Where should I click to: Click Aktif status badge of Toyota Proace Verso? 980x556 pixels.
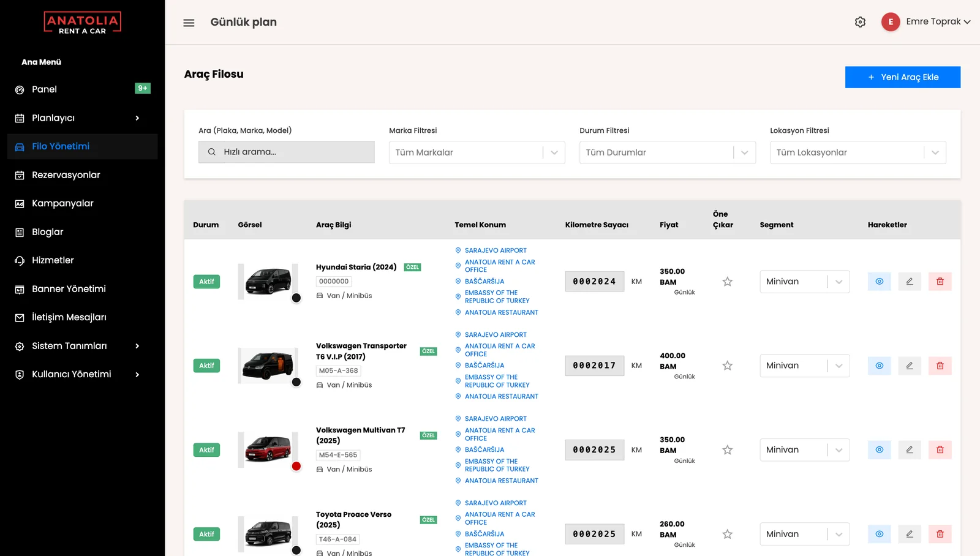click(206, 534)
